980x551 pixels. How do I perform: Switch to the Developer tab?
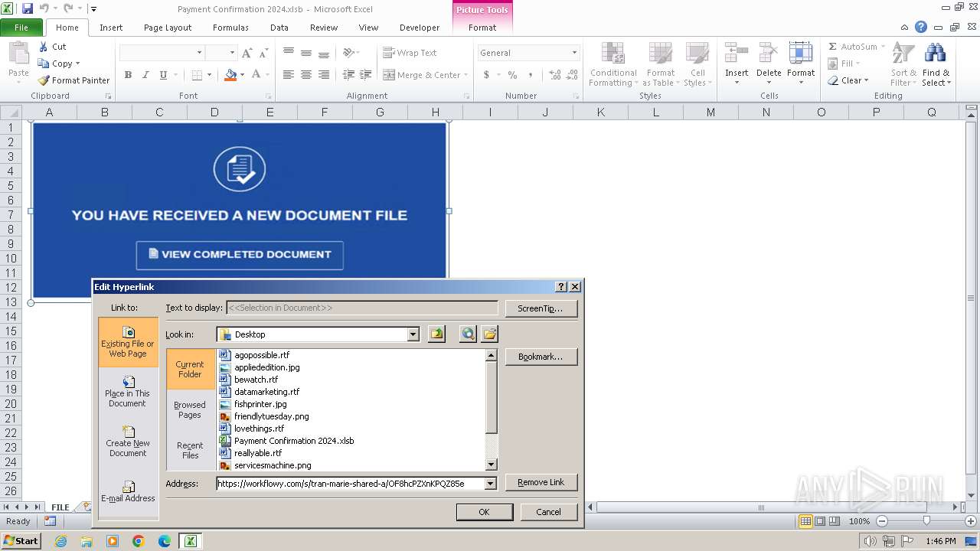pyautogui.click(x=420, y=28)
